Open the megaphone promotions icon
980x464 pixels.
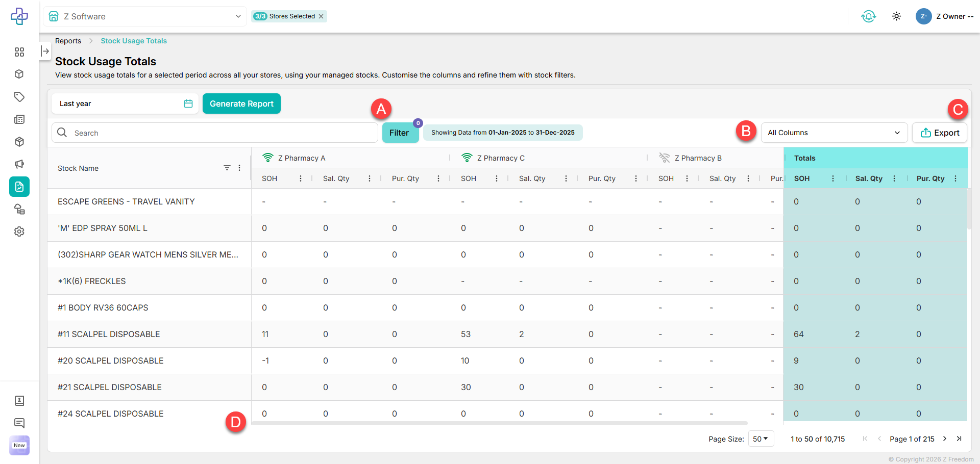tap(19, 164)
